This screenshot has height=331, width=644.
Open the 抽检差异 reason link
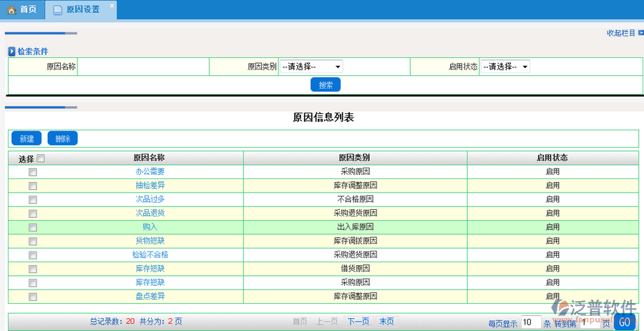[150, 186]
